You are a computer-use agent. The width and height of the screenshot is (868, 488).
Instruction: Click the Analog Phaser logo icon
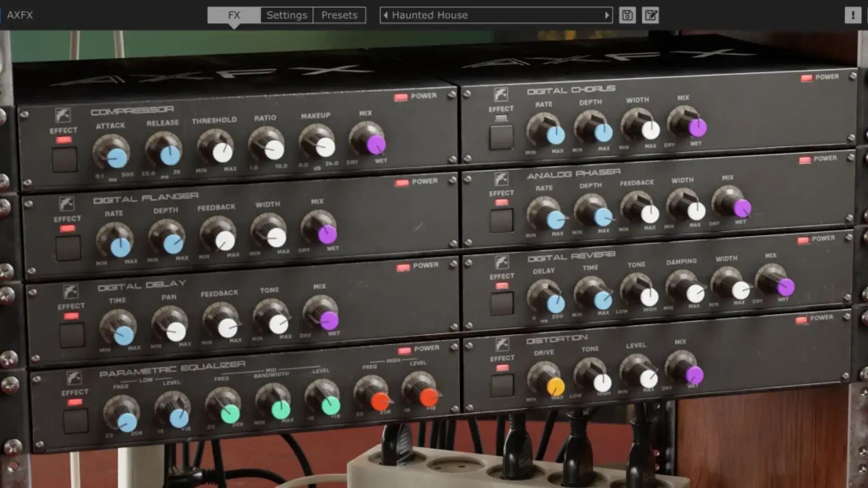(x=501, y=179)
